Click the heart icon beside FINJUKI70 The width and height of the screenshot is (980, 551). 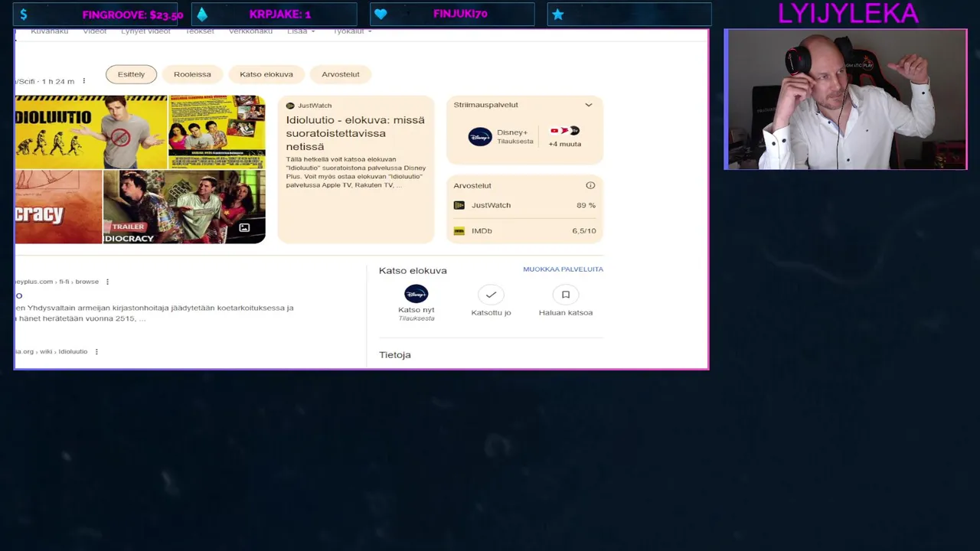coord(381,14)
